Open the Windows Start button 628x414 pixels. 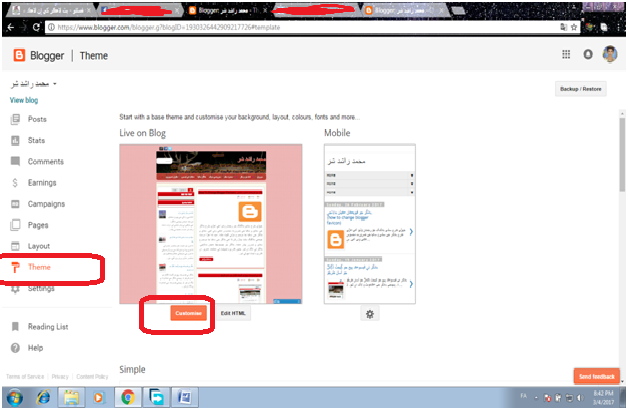[15, 398]
